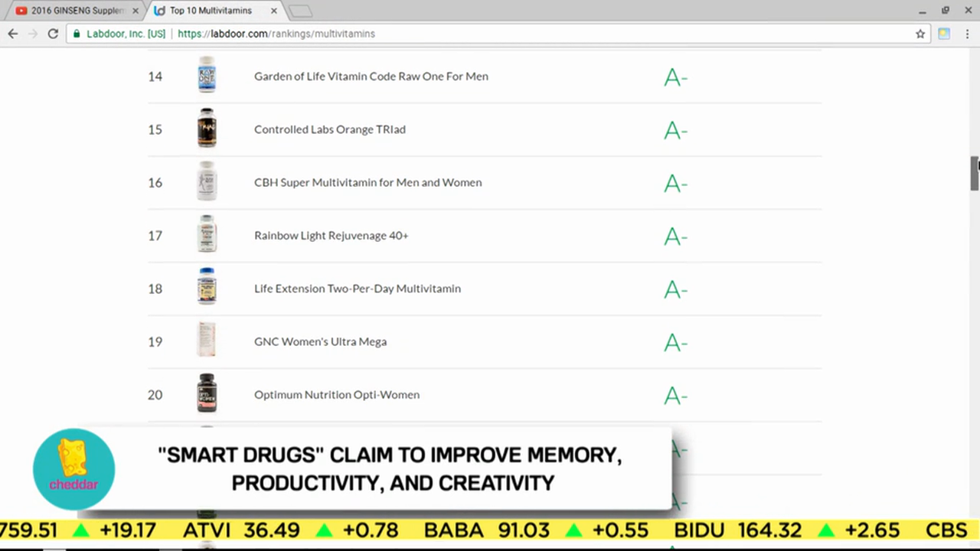Go back to the previous page
Screen dimensions: 980x551
pyautogui.click(x=12, y=34)
